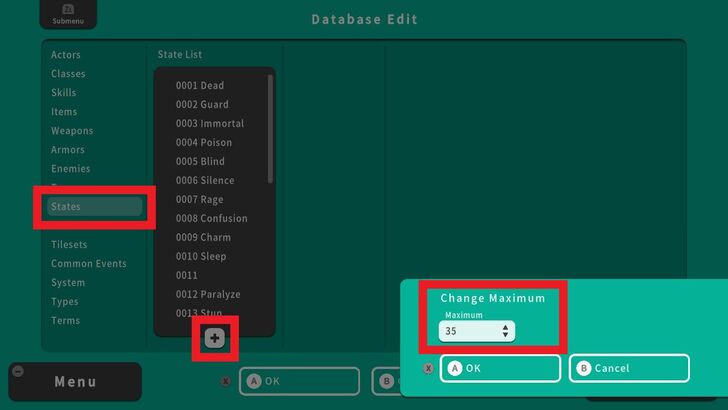
Task: Click the A icon on the teal OK button
Action: (455, 368)
